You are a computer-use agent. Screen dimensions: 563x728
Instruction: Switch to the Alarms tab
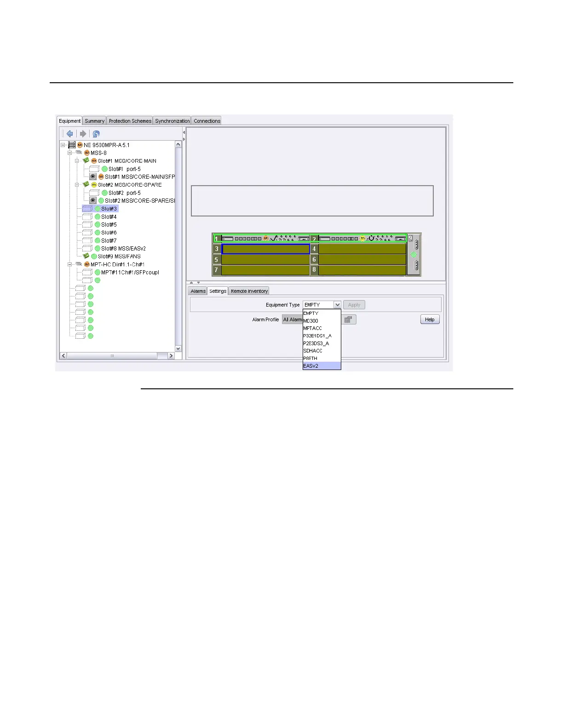tap(198, 291)
